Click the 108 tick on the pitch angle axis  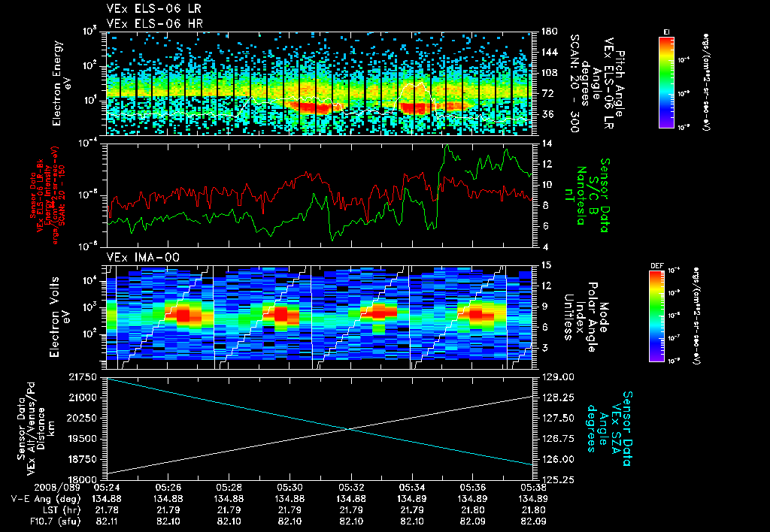click(x=548, y=73)
